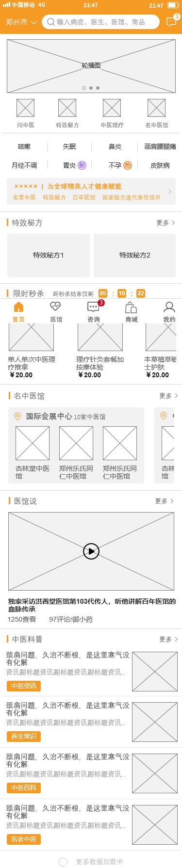Click the search input field

click(100, 22)
